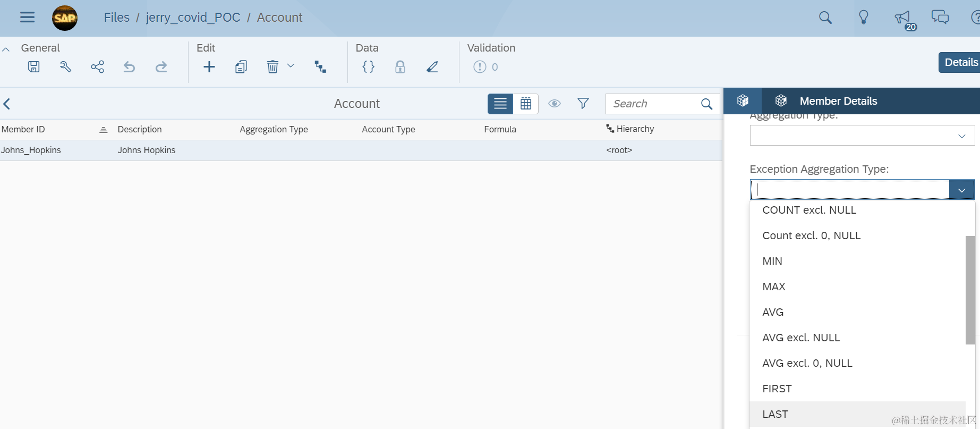This screenshot has width=980, height=429.
Task: Expand the delete options arrow
Action: 291,65
